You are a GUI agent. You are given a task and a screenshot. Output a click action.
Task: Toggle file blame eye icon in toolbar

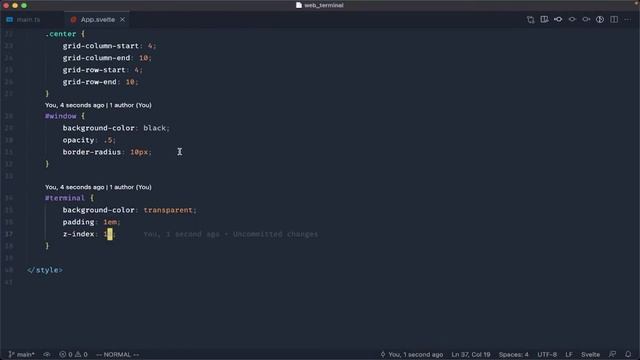coord(572,20)
